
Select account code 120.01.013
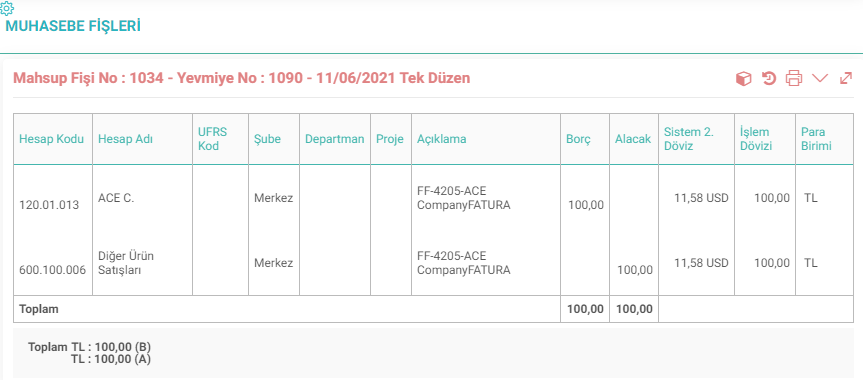tap(49, 205)
